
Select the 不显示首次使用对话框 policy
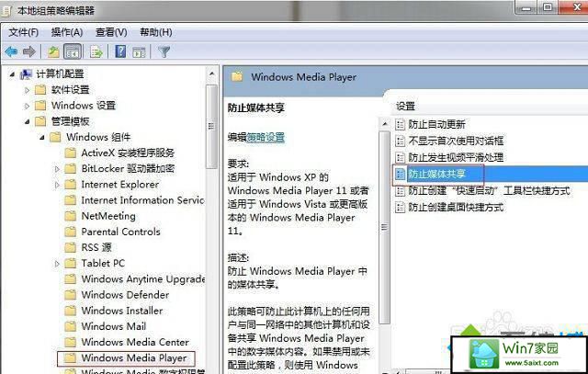[456, 141]
